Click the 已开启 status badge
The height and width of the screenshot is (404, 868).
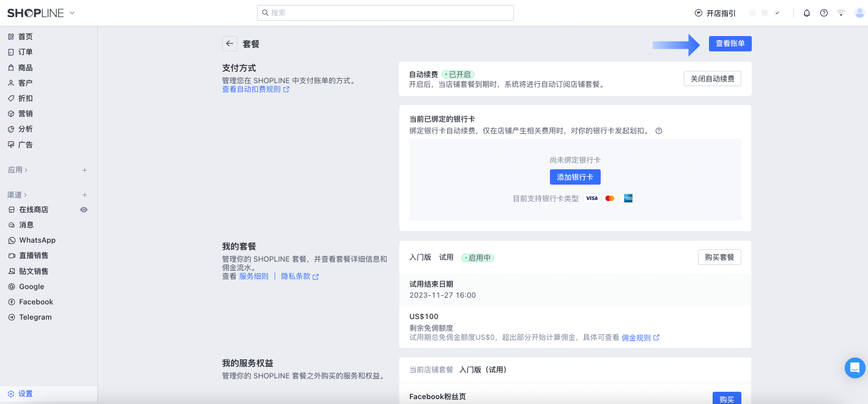point(458,75)
